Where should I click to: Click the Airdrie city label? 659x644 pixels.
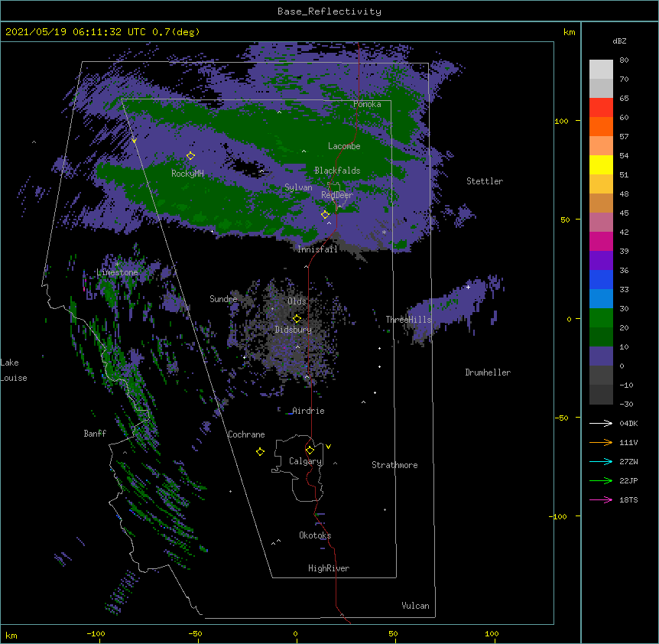[309, 411]
